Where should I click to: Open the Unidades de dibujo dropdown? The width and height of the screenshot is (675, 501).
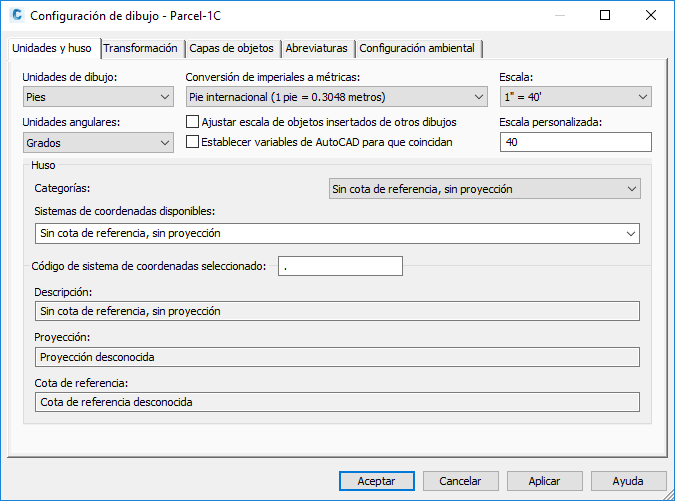click(x=98, y=97)
